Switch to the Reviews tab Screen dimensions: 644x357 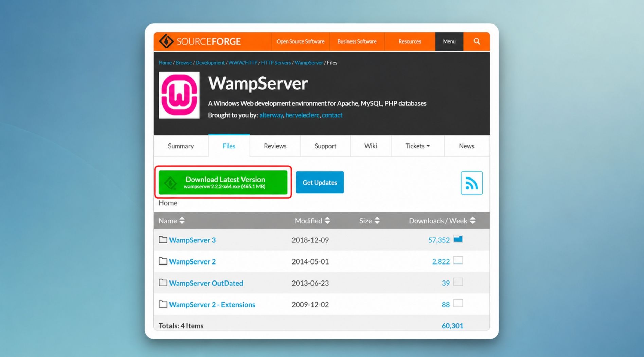click(275, 146)
